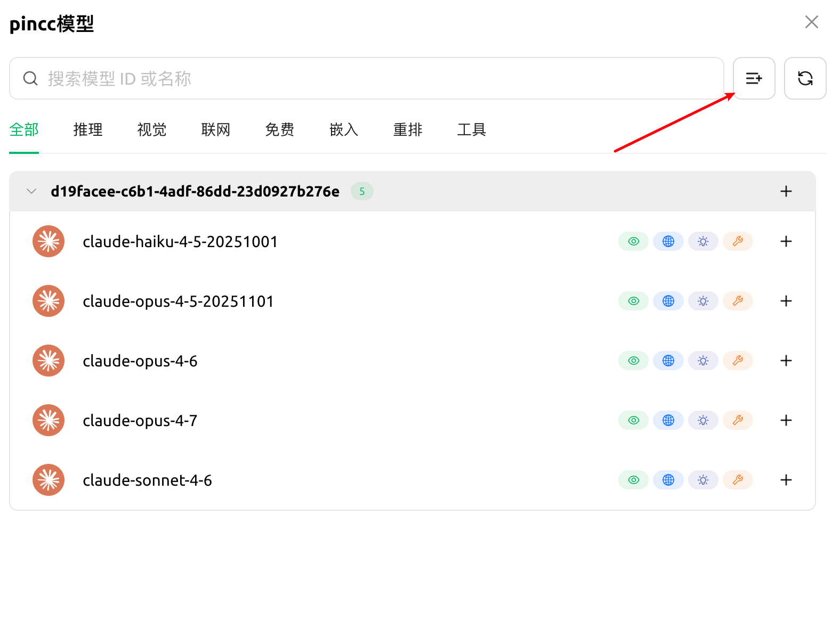This screenshot has height=621, width=840.
Task: Click the claude-sonnet-4-6 logo icon
Action: coord(49,480)
